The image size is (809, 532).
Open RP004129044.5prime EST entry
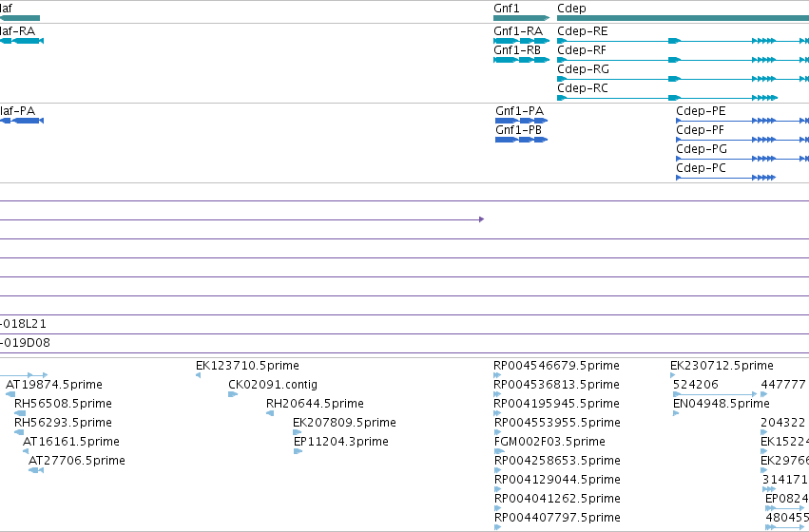click(557, 481)
